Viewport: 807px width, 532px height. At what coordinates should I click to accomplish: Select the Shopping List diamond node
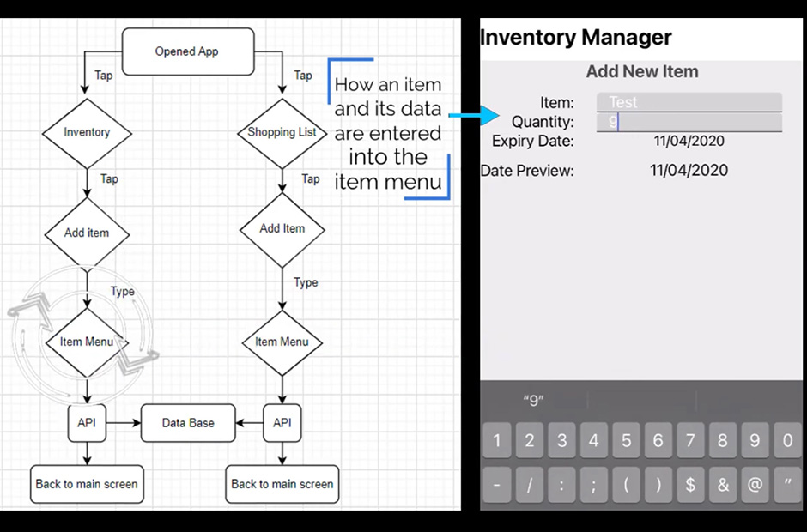tap(282, 133)
